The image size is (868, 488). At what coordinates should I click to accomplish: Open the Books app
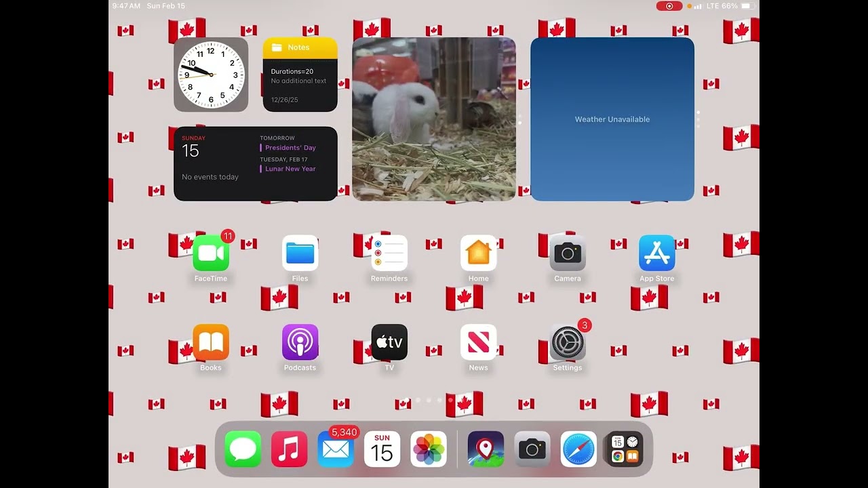(211, 342)
